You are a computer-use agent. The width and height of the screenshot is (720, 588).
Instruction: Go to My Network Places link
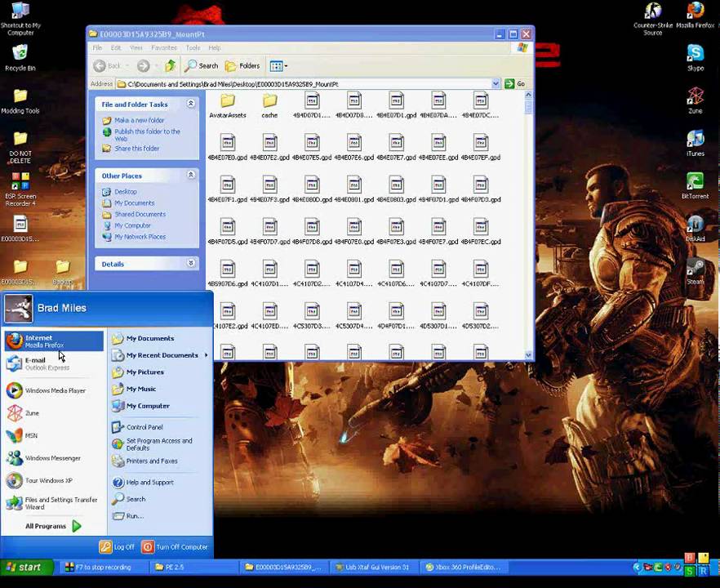tap(140, 237)
